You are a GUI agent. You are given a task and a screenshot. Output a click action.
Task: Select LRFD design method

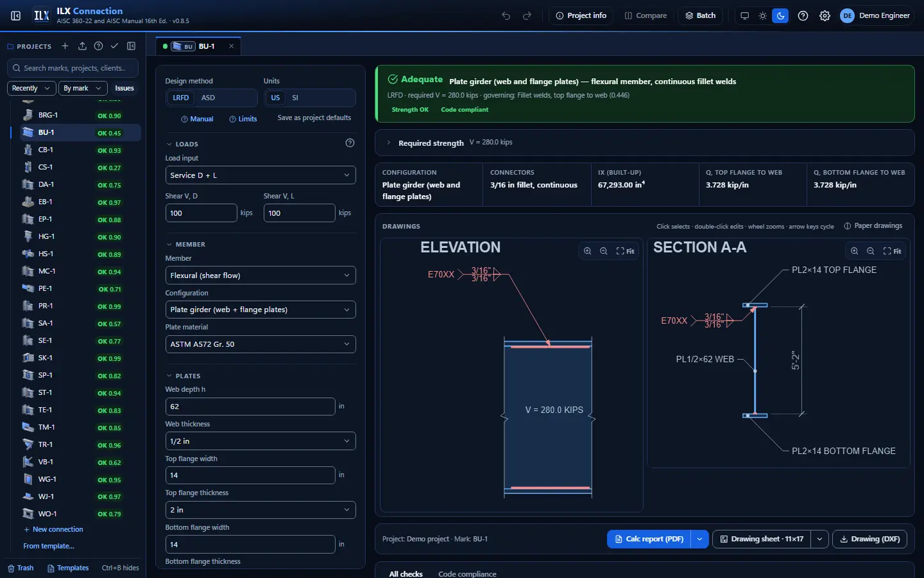[x=181, y=98]
